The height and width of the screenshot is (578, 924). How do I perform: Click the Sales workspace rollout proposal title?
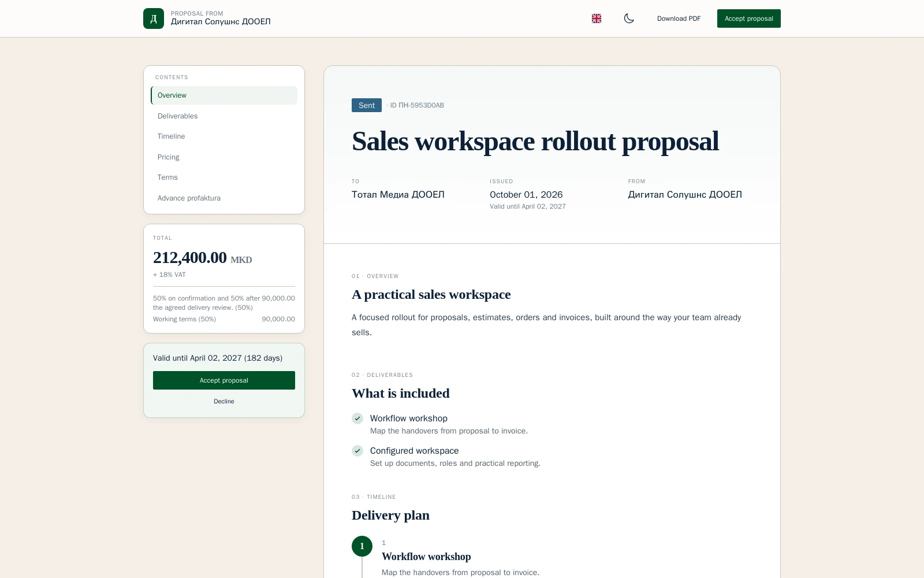535,142
